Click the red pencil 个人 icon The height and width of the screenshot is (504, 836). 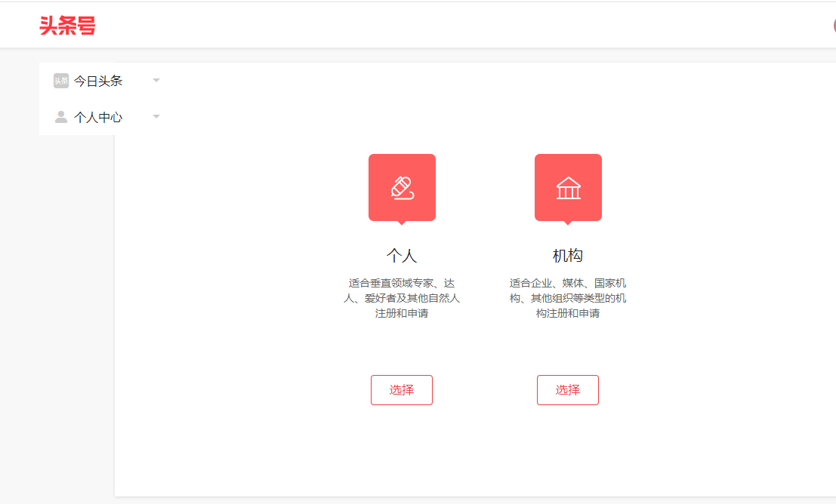(x=402, y=189)
